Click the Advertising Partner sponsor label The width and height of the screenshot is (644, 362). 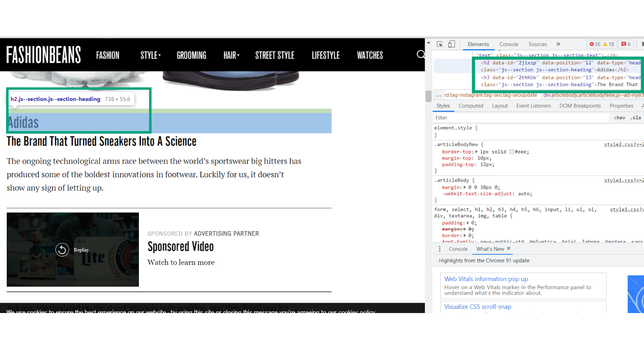click(226, 234)
